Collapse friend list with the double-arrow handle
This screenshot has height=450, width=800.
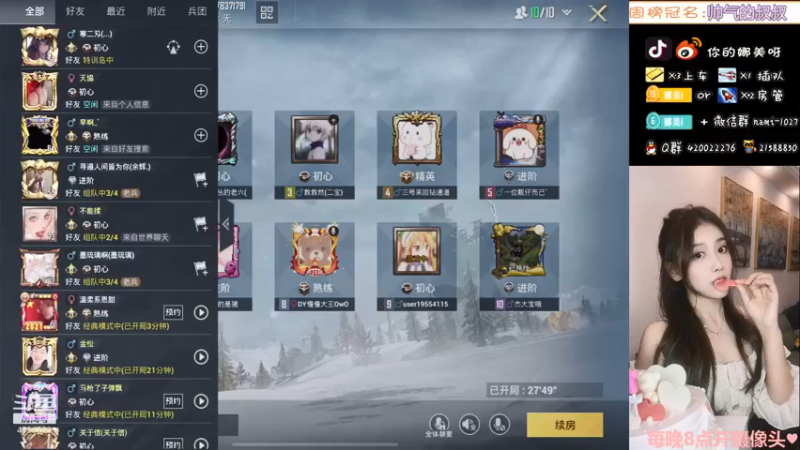(226, 224)
